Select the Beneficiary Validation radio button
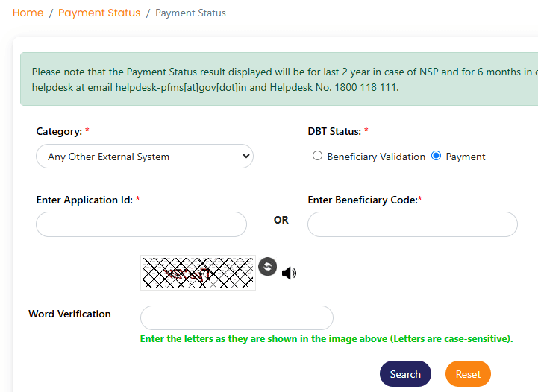This screenshot has width=538, height=392. (317, 156)
